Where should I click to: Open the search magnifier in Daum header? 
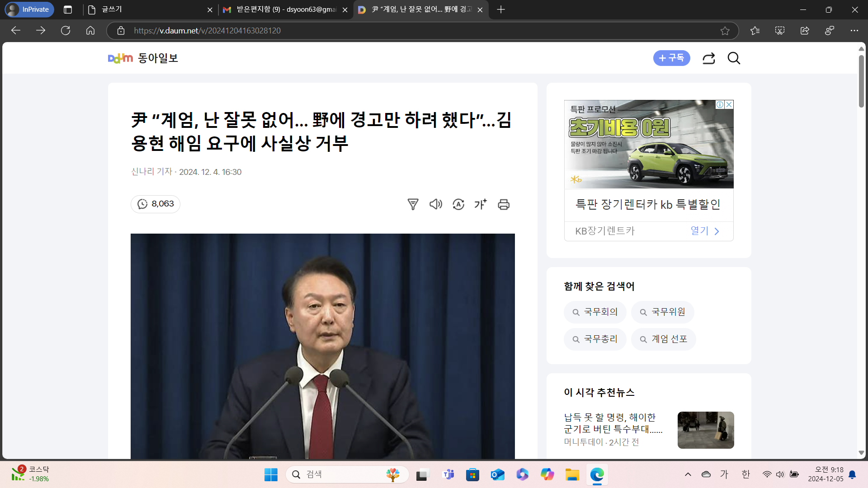(x=734, y=58)
